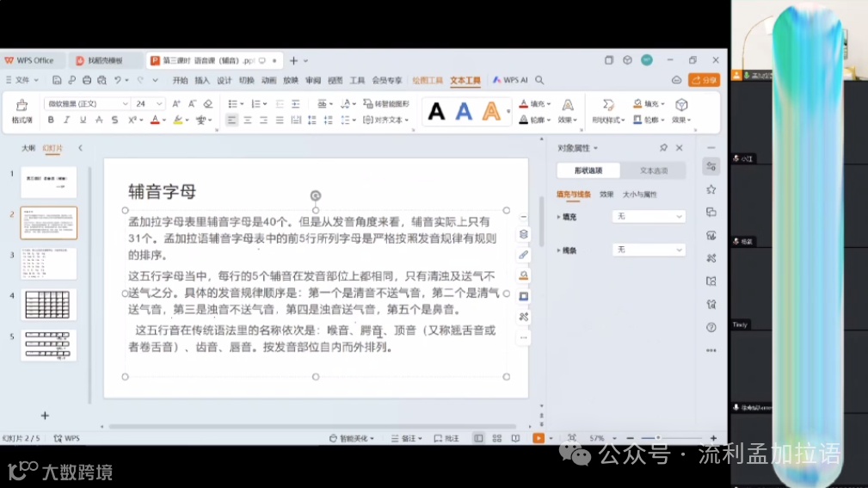Open the 设计 ribbon tab

point(225,80)
